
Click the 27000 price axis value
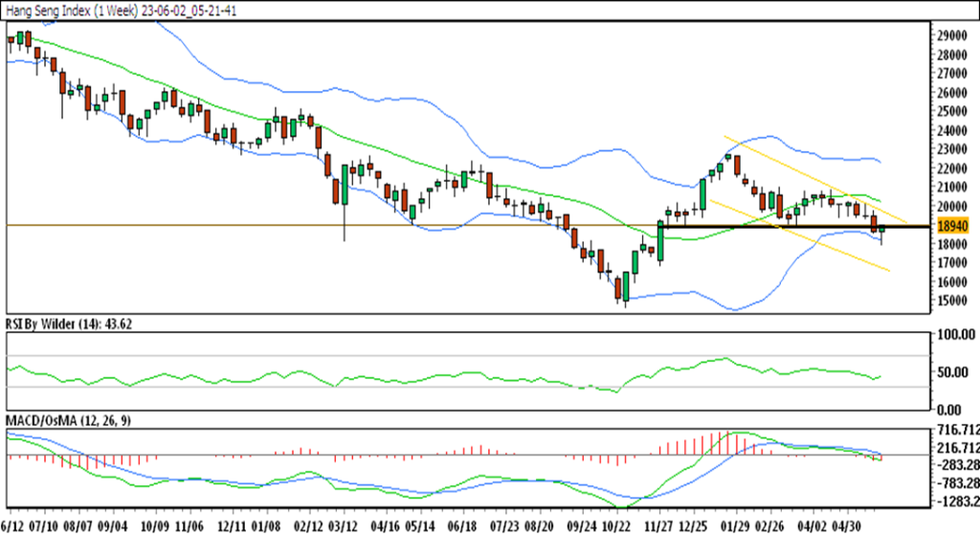952,74
